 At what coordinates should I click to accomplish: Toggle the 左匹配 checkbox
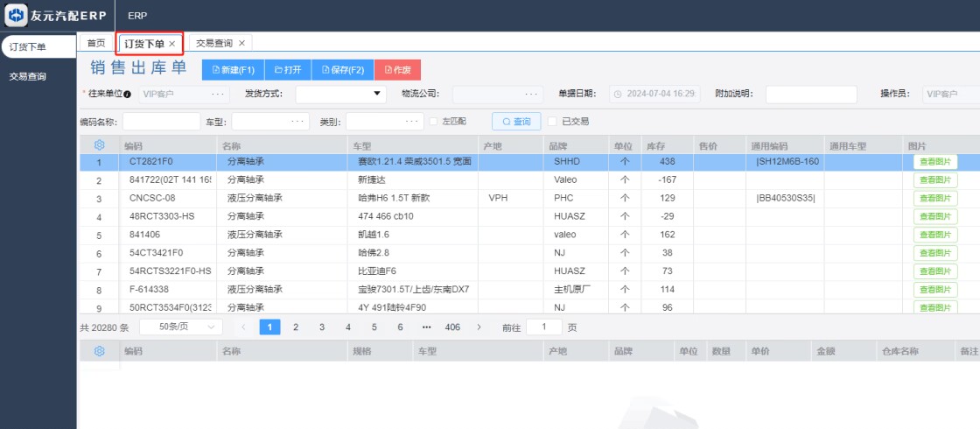click(x=433, y=122)
